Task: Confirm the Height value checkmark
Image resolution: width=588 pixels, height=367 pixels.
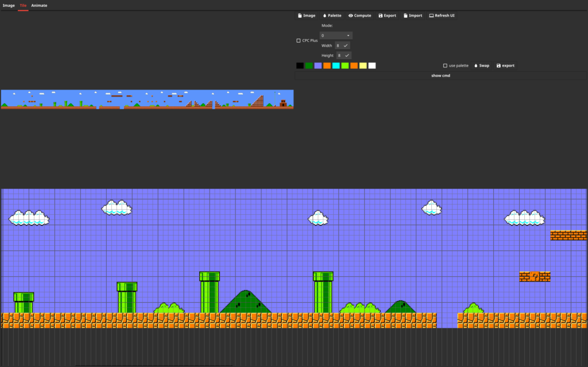Action: 347,56
